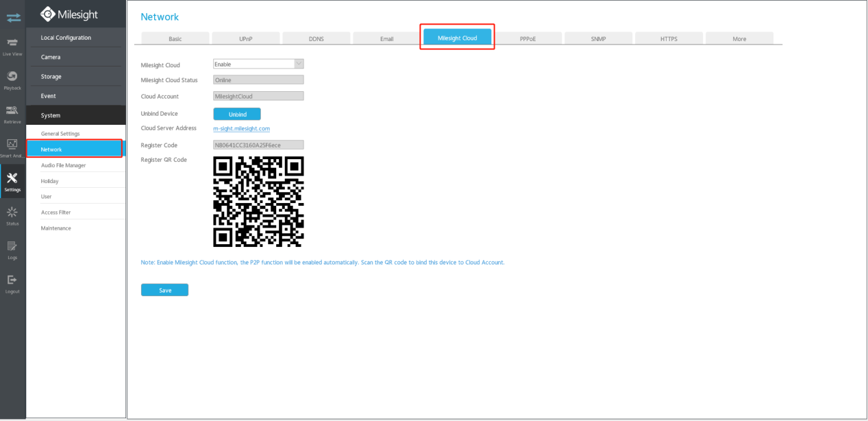Go to the Playback icon
Image resolution: width=868 pixels, height=421 pixels.
pyautogui.click(x=12, y=80)
